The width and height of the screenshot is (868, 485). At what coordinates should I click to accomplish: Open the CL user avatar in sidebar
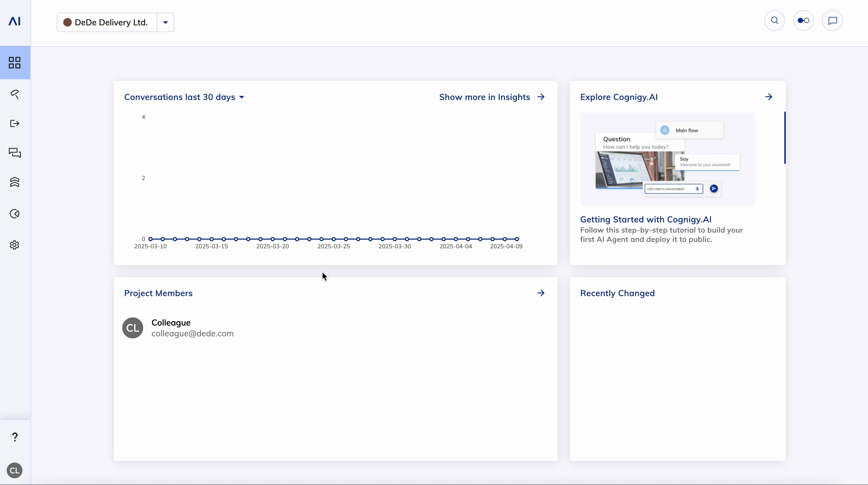[x=15, y=470]
